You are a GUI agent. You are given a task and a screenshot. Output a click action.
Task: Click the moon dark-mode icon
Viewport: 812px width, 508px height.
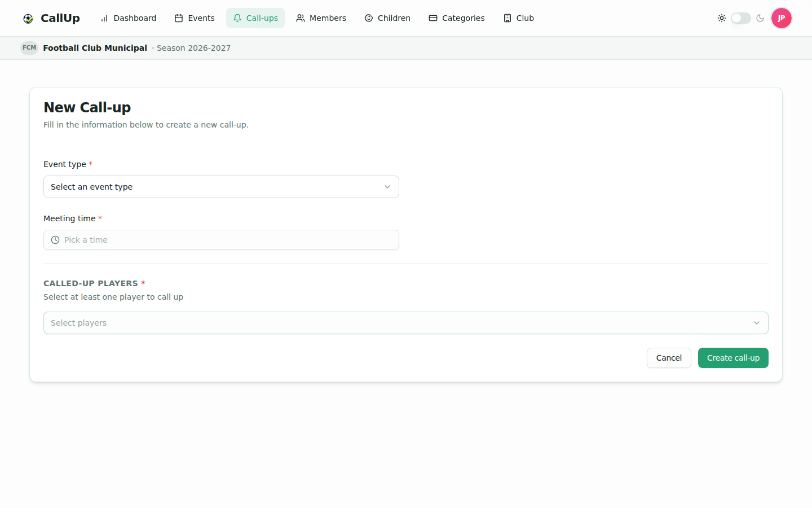760,18
